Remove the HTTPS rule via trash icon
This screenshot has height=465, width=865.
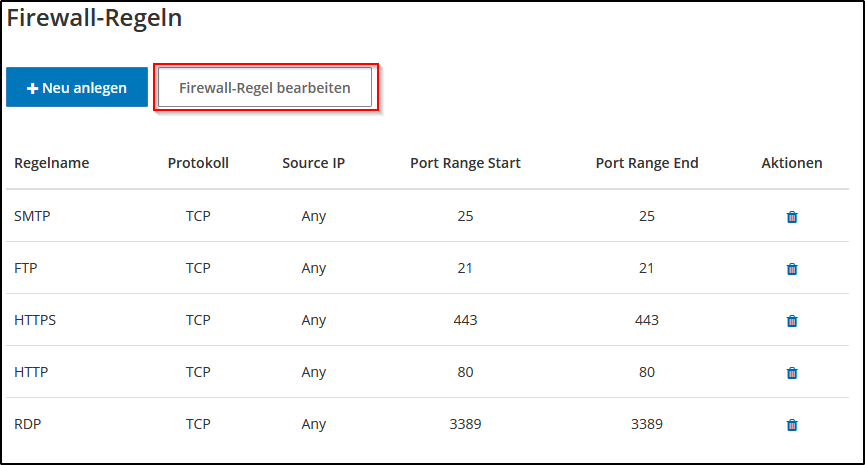(x=792, y=320)
